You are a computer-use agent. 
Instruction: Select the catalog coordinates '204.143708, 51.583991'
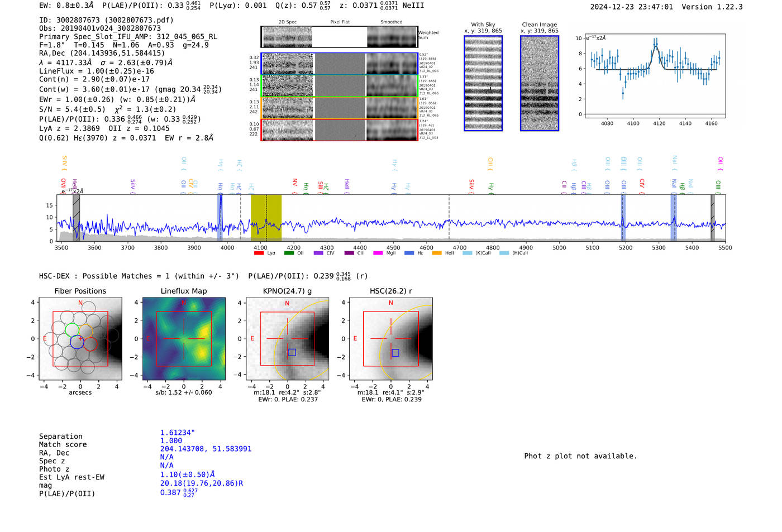tap(206, 449)
